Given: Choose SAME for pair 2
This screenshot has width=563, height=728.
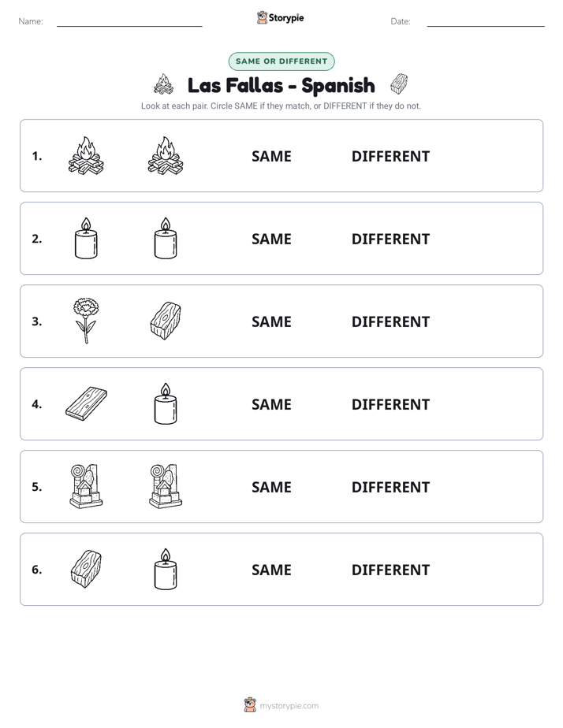Looking at the screenshot, I should (271, 239).
